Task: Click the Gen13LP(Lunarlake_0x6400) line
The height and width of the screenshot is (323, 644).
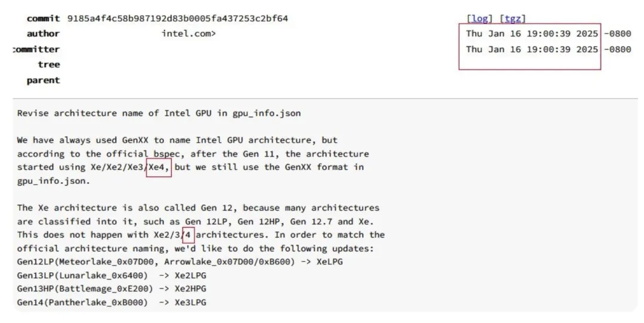Action: [112, 275]
